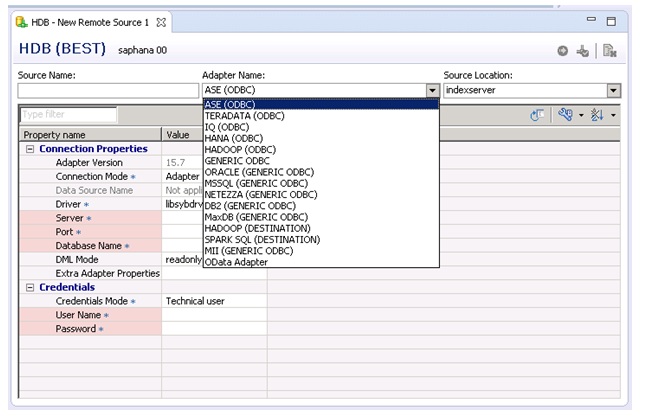This screenshot has width=648, height=420.
Task: Click the HDB remote source tab icon
Action: click(x=21, y=22)
